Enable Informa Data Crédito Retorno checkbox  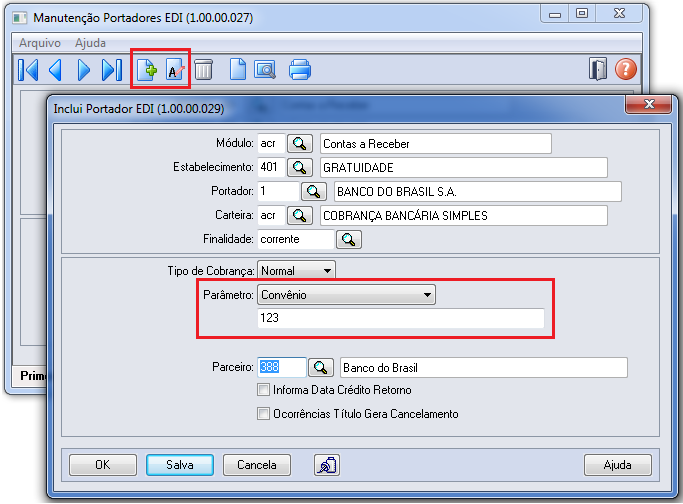[x=264, y=389]
